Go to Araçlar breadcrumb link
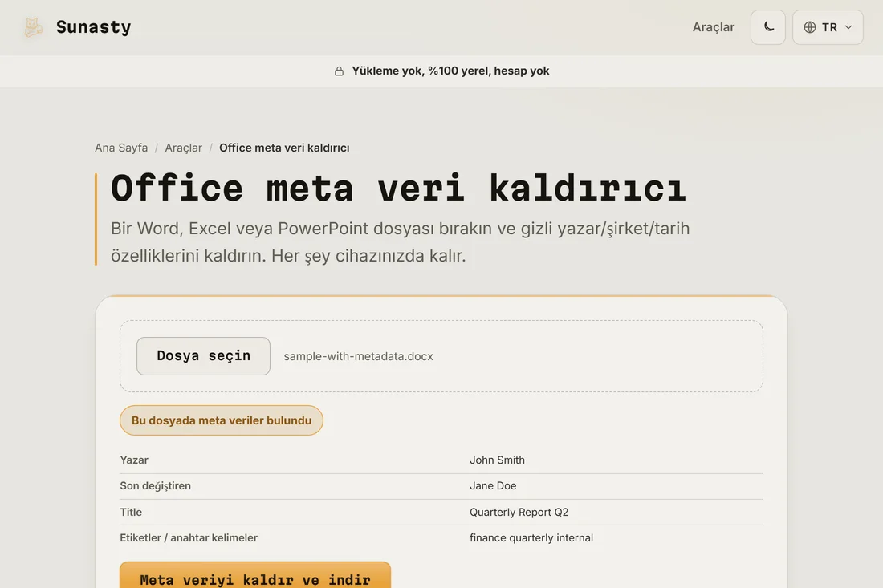The image size is (883, 588). click(183, 148)
